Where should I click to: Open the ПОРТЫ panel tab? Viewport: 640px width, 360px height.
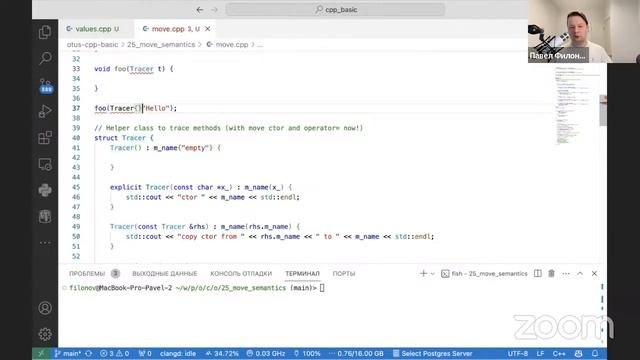coord(344,273)
